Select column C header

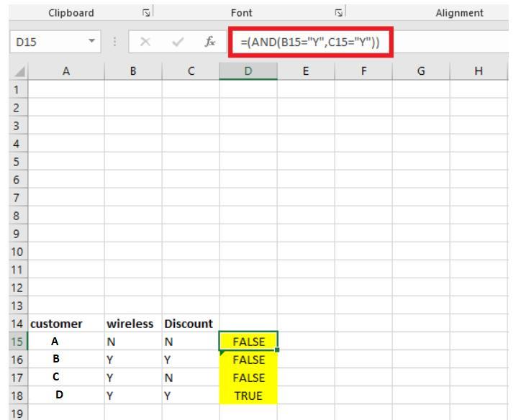[x=191, y=71]
